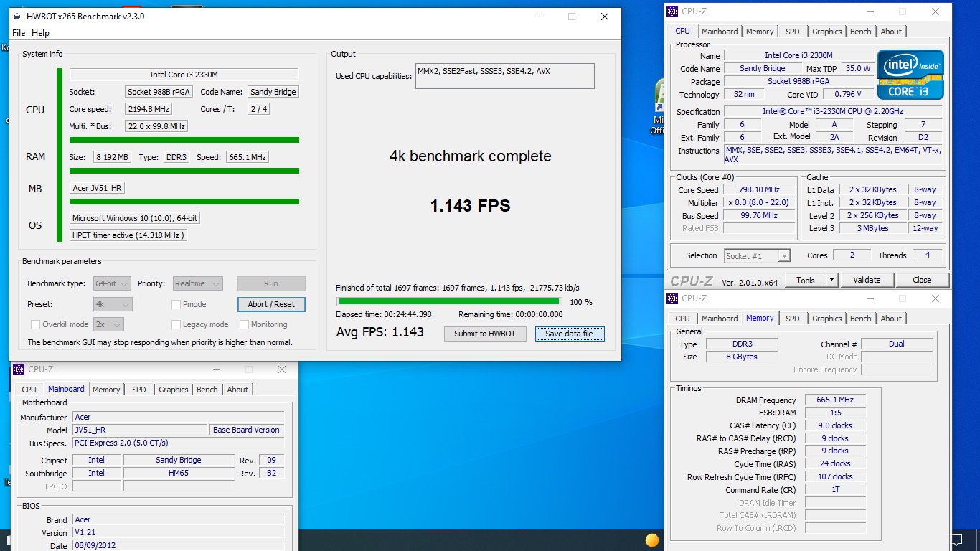
Task: Open SPD tab in the Memory CPU-Z window
Action: click(793, 319)
